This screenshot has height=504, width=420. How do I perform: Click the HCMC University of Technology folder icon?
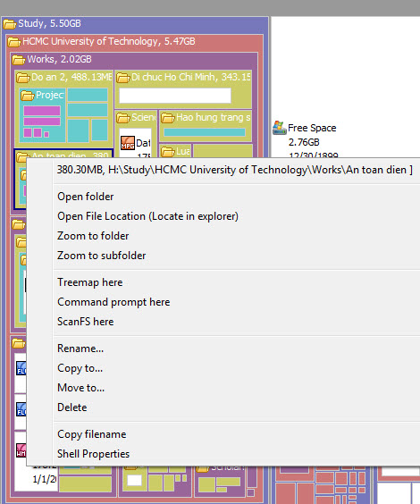pos(13,42)
